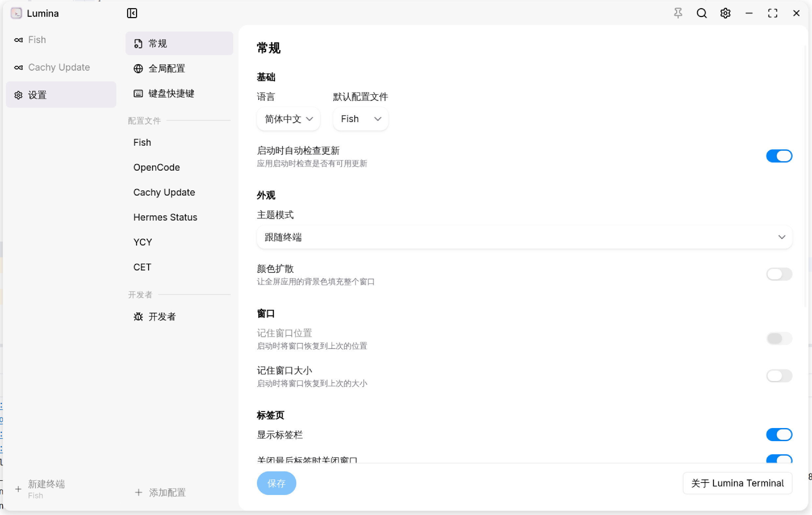Open the 常规 settings section
Screen dimensions: 812x515
click(179, 43)
